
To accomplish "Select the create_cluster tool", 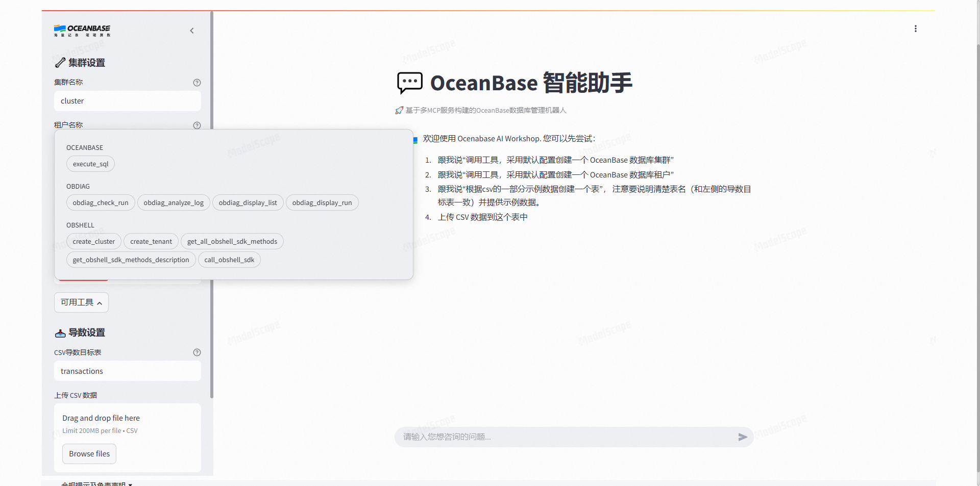I will pyautogui.click(x=93, y=241).
